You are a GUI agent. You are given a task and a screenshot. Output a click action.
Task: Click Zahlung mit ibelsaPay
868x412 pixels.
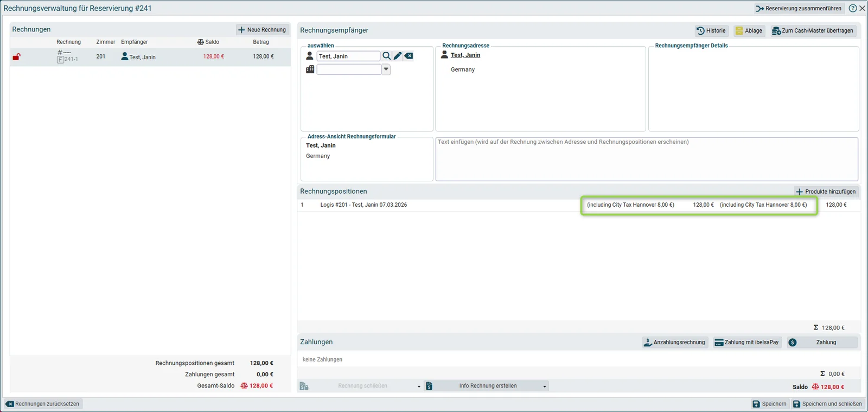(x=746, y=343)
